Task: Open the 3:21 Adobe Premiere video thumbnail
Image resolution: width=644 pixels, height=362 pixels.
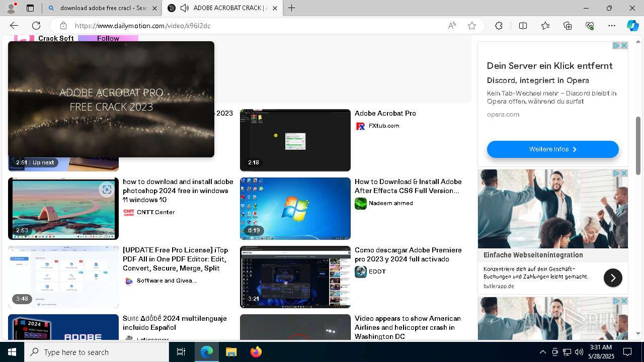Action: click(295, 277)
